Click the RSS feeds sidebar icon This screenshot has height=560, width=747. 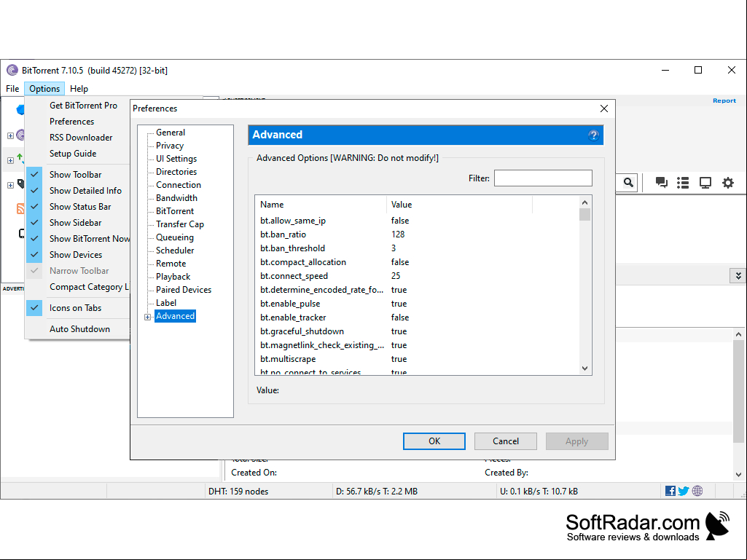pos(20,208)
